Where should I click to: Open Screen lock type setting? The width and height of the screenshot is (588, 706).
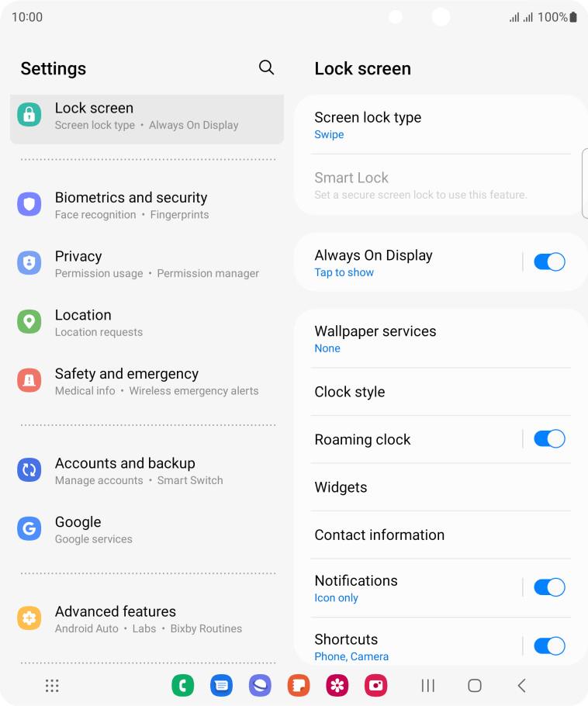441,125
